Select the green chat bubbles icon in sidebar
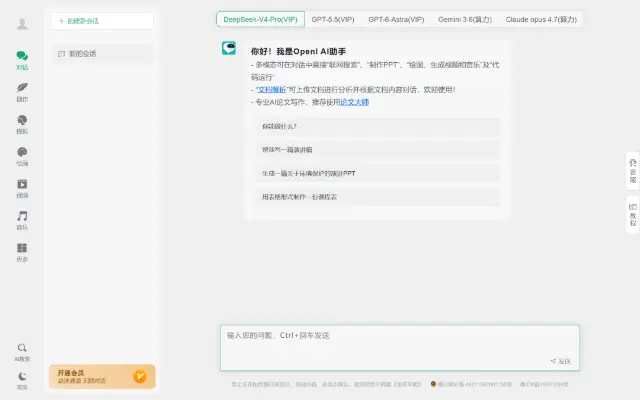 click(x=22, y=56)
